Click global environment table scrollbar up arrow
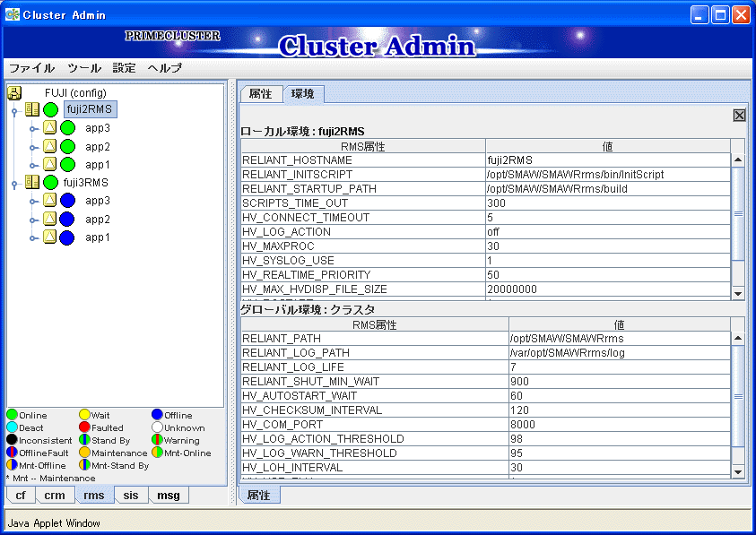756x535 pixels. [x=738, y=338]
